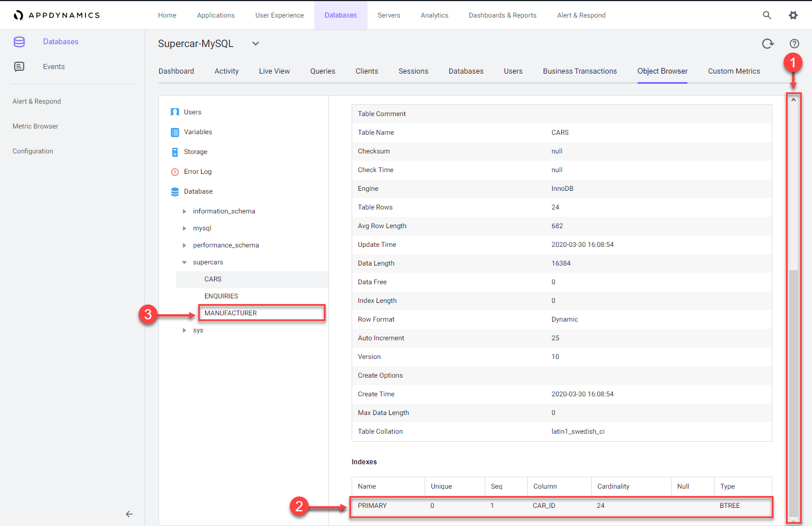Collapse the supercars node
The image size is (812, 526).
(184, 262)
